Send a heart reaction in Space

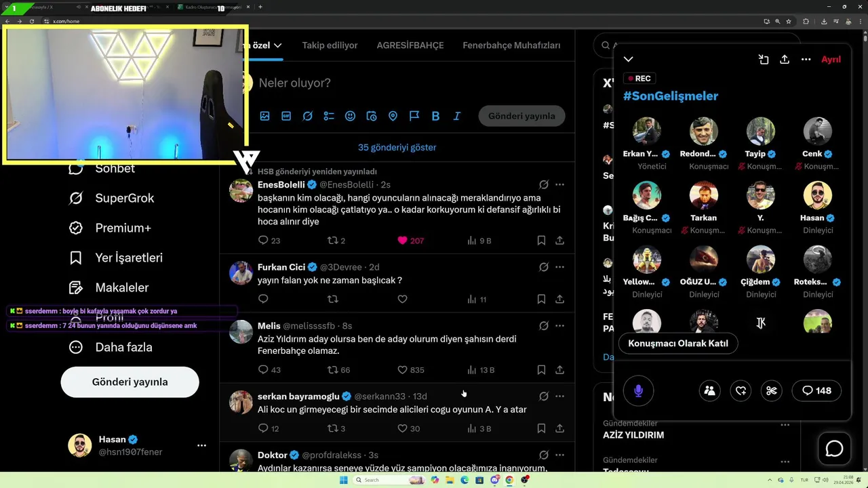pyautogui.click(x=741, y=390)
